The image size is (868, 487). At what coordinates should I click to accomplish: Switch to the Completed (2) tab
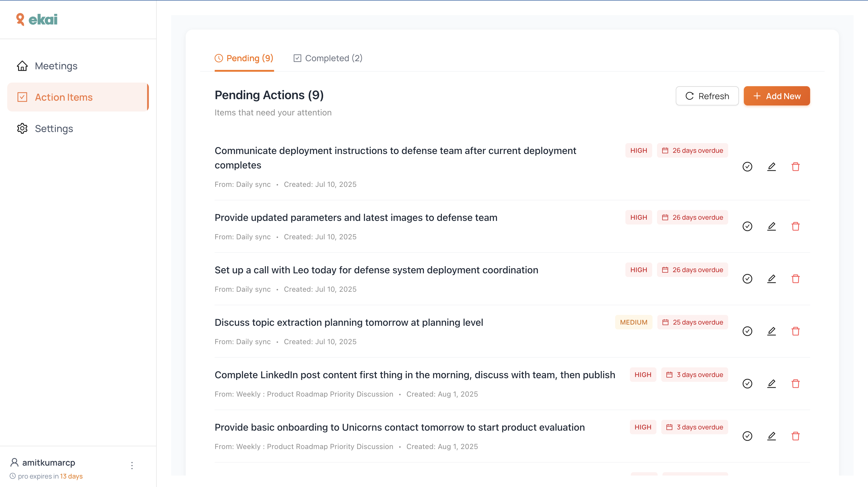tap(328, 58)
